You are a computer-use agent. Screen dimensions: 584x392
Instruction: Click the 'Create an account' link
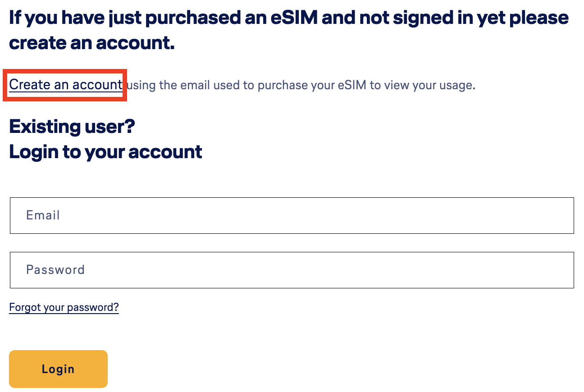tap(65, 85)
